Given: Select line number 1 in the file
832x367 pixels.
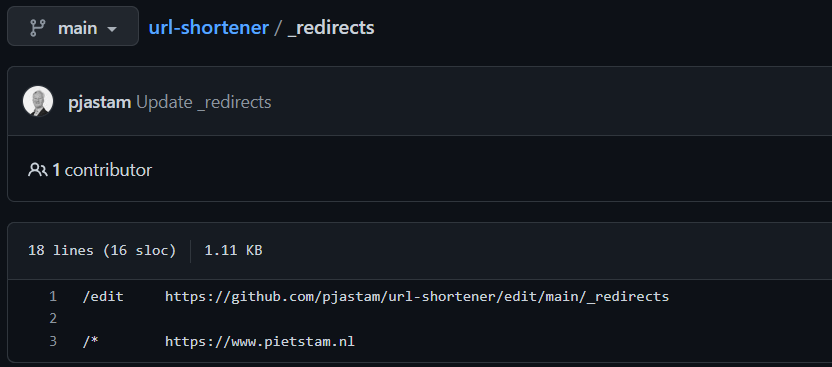Looking at the screenshot, I should (53, 296).
